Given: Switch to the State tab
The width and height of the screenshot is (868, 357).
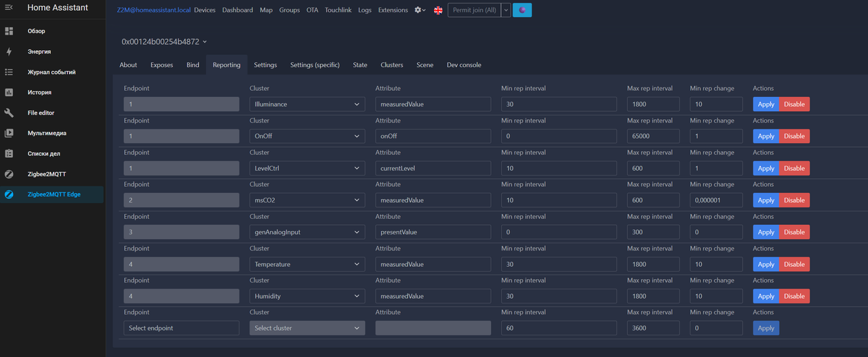Looking at the screenshot, I should 360,65.
